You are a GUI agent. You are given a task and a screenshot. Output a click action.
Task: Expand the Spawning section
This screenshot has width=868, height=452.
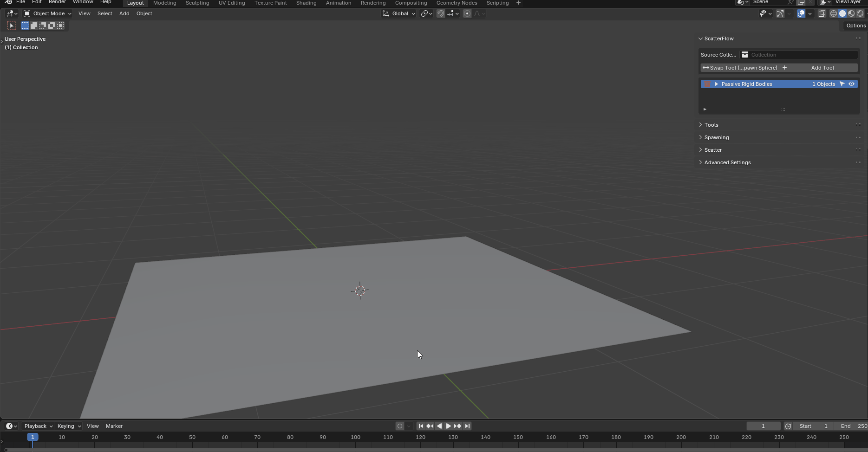[717, 137]
